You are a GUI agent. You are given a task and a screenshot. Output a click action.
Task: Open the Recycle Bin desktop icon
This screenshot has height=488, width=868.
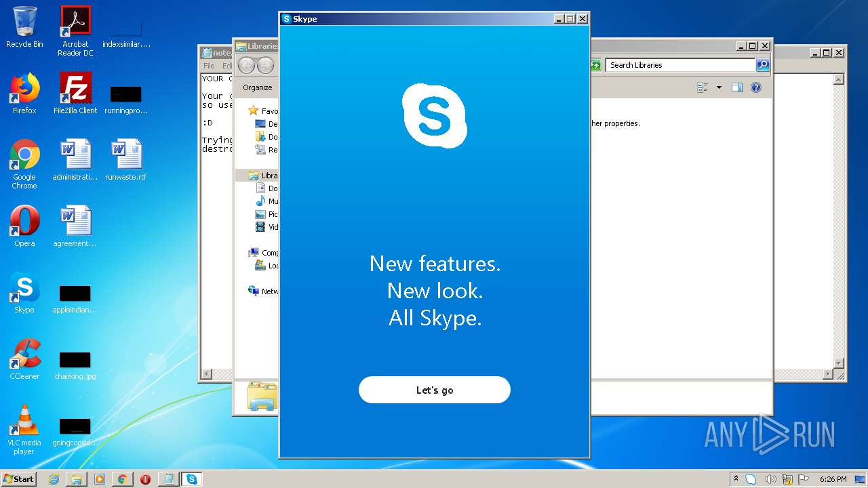tap(24, 27)
